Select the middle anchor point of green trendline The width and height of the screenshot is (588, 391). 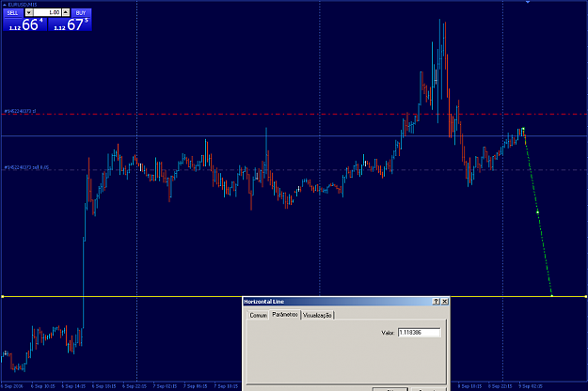(x=538, y=212)
